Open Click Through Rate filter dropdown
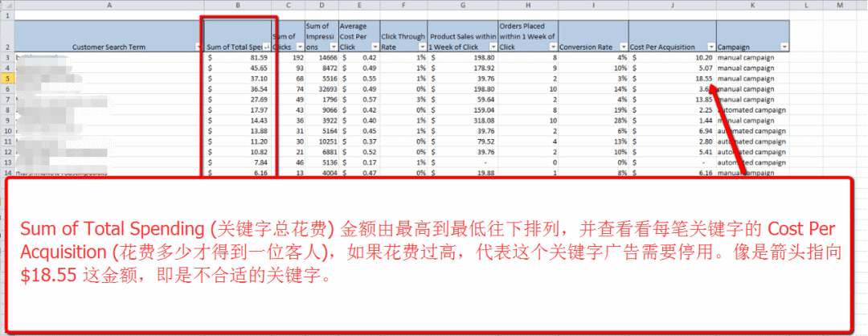Screen dimensions: 868x336 424,47
